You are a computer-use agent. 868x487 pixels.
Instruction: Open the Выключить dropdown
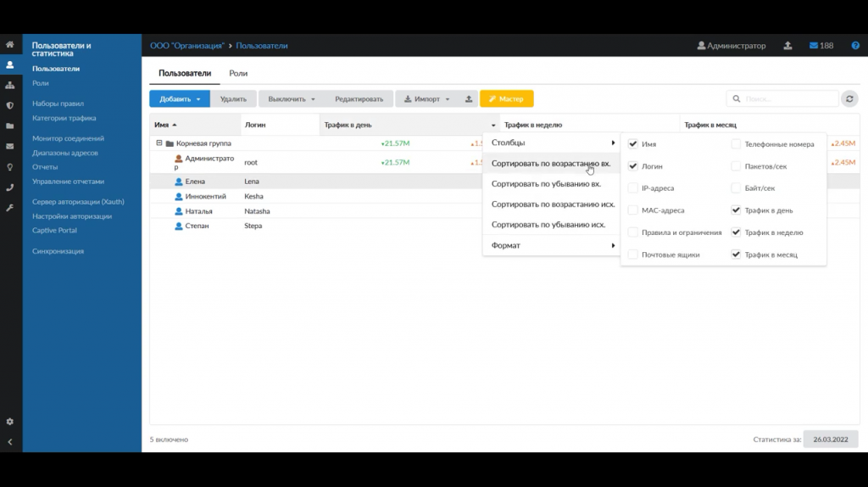coord(292,98)
